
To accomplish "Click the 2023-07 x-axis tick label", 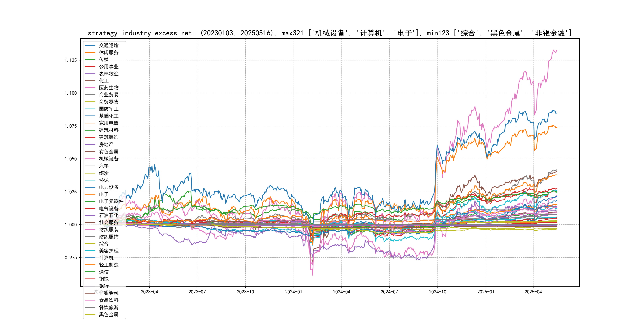I will click(x=197, y=292).
